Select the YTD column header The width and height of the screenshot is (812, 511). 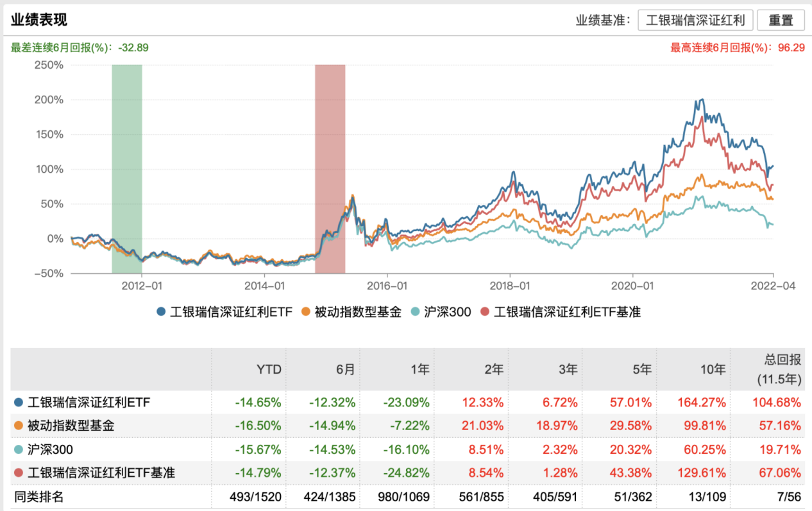pyautogui.click(x=268, y=369)
